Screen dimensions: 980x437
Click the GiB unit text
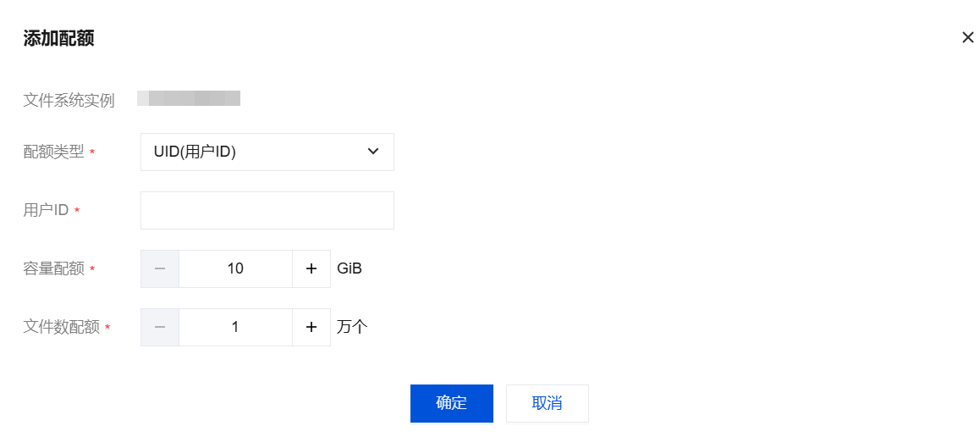point(350,268)
